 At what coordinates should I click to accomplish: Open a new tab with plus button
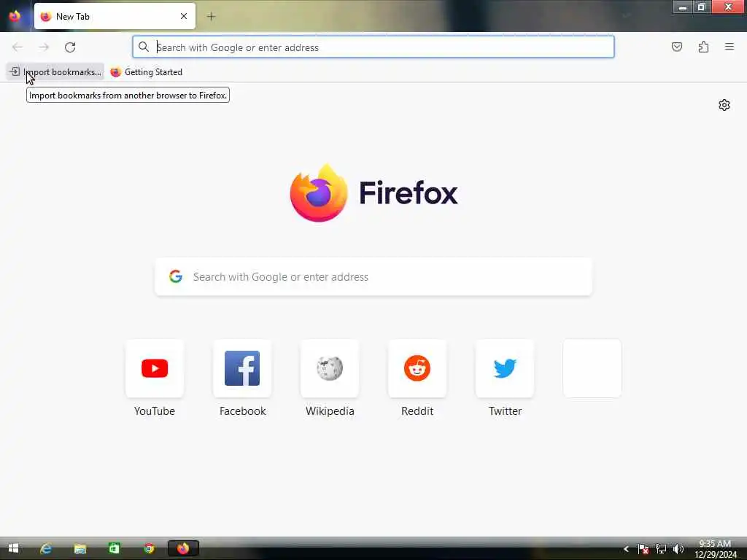click(x=211, y=17)
